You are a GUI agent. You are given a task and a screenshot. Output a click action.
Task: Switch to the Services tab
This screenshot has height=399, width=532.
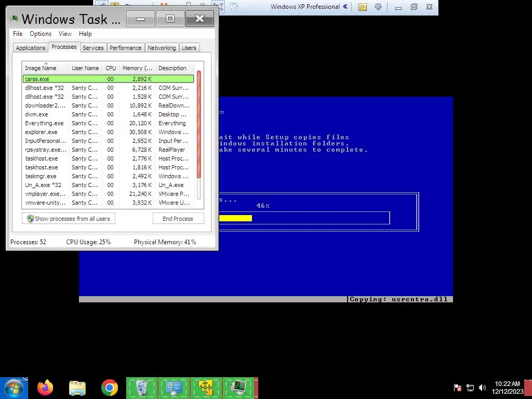[x=93, y=48]
